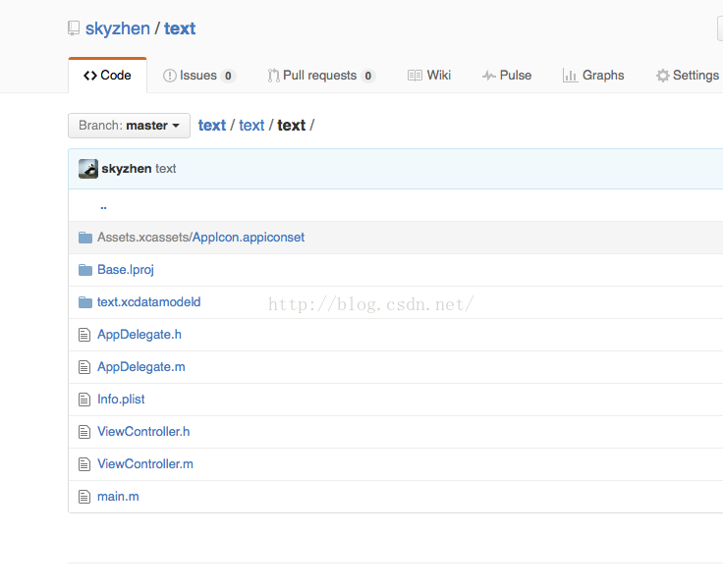Click the Pulse heartbeat icon
723x588 pixels.
[x=489, y=76]
